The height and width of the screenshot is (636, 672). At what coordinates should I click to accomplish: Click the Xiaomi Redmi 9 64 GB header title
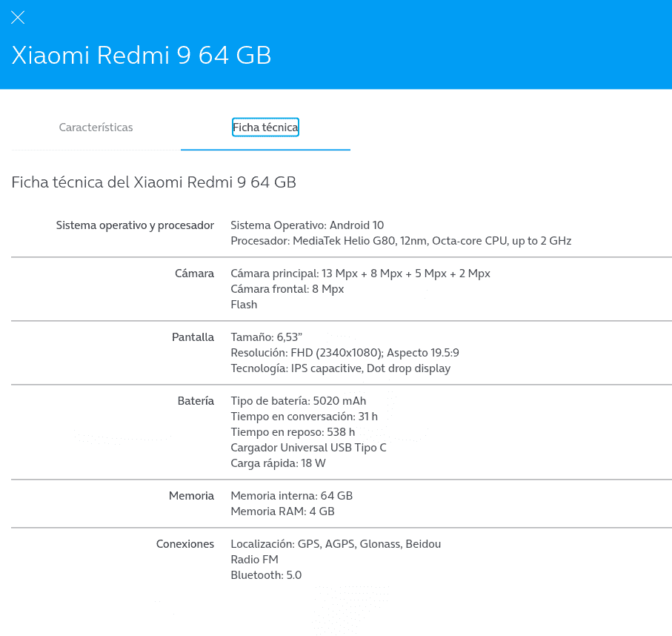pyautogui.click(x=142, y=56)
